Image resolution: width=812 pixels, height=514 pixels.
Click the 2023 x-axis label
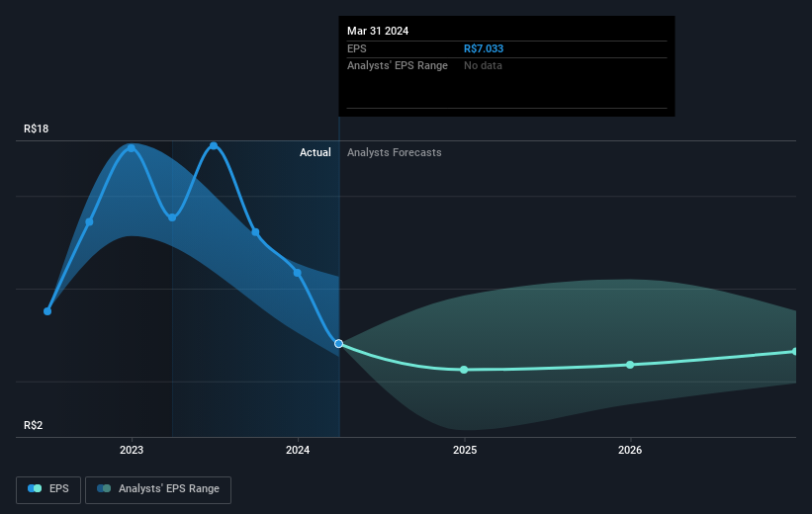pos(132,451)
